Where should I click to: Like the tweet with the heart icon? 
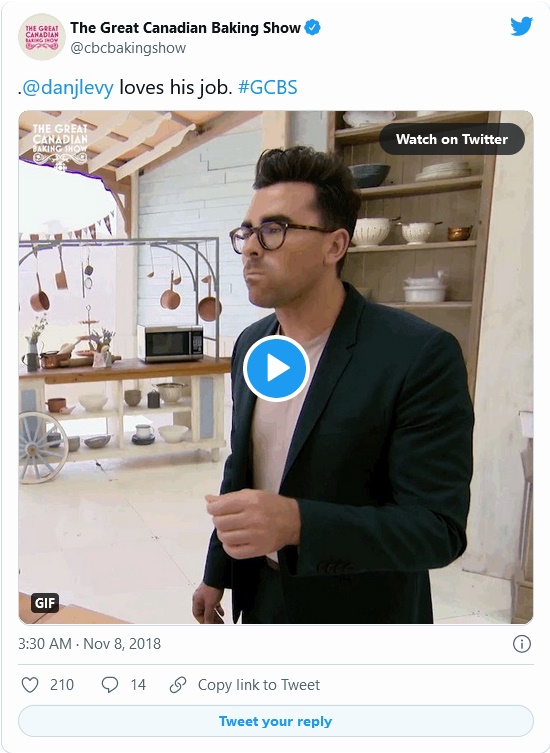tap(30, 684)
